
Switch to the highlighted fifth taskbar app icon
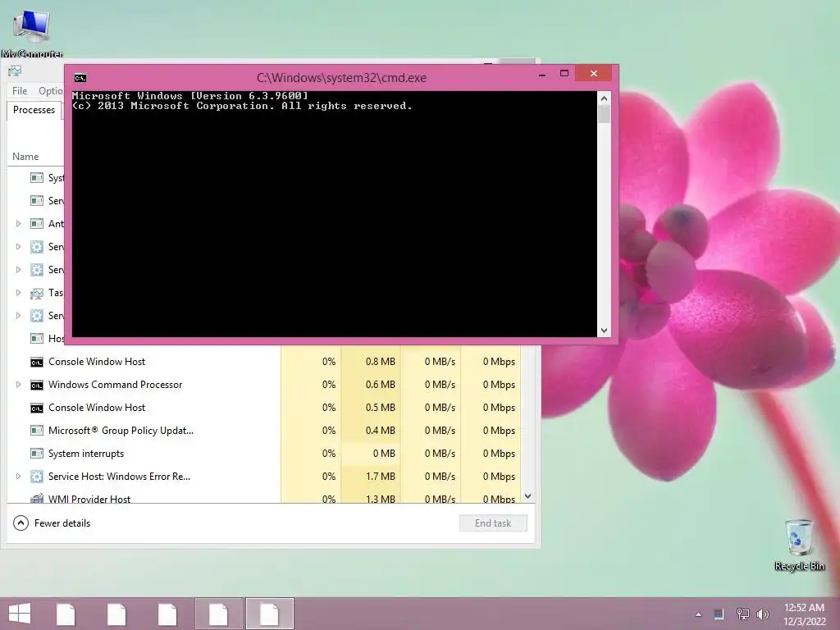269,614
